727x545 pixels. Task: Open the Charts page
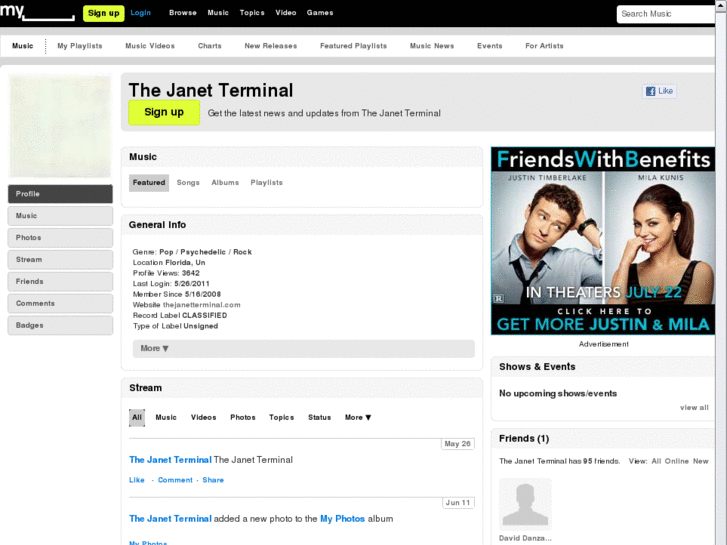(x=210, y=46)
